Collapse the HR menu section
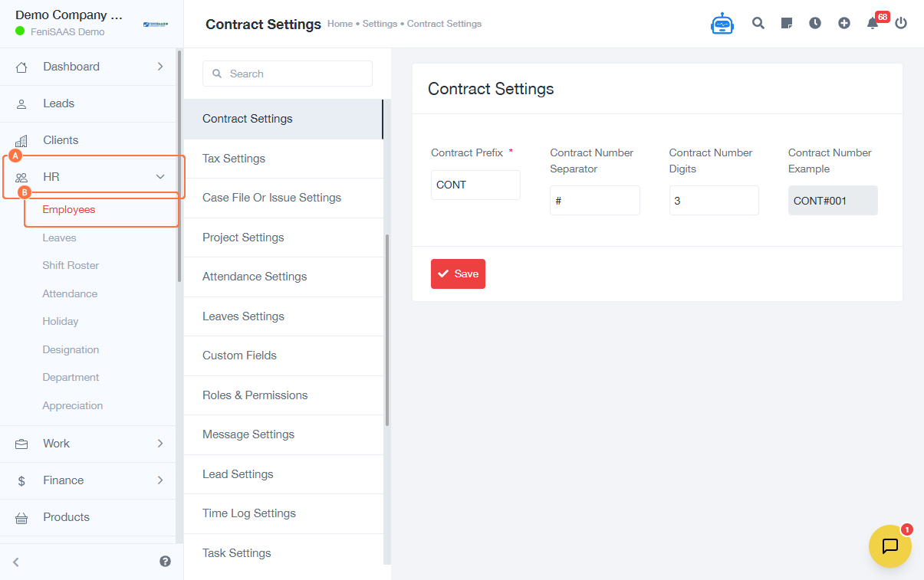 click(x=159, y=177)
